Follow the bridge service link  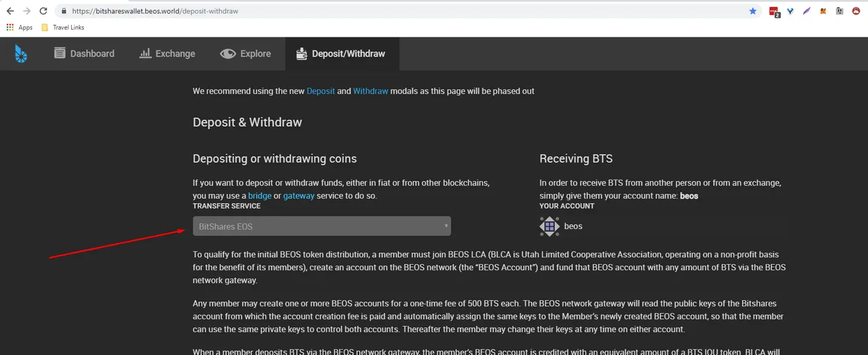click(260, 196)
